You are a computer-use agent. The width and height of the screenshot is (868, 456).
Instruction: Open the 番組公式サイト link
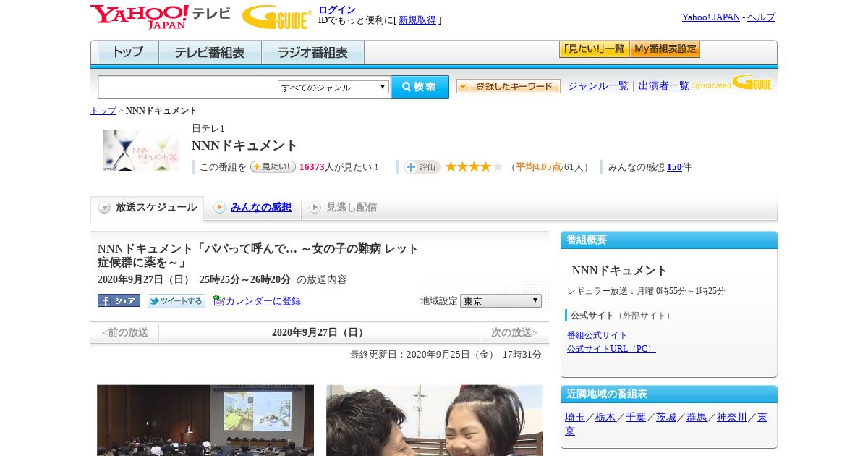click(x=597, y=335)
